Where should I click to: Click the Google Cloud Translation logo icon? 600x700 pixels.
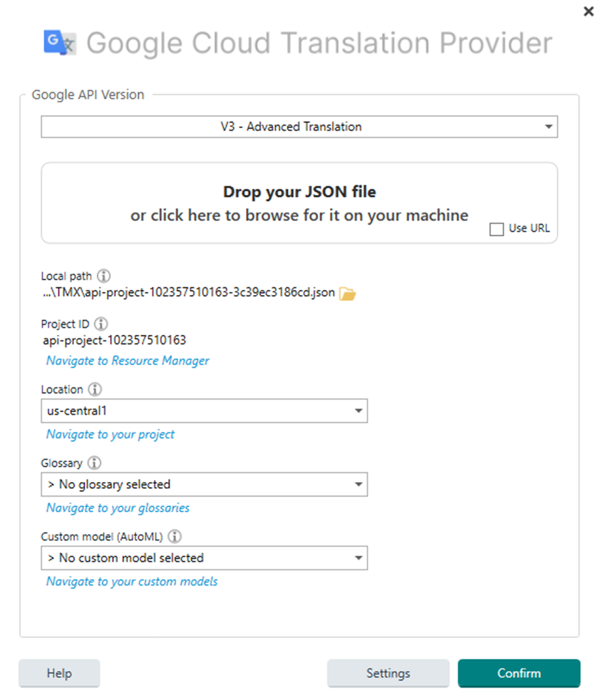coord(58,43)
